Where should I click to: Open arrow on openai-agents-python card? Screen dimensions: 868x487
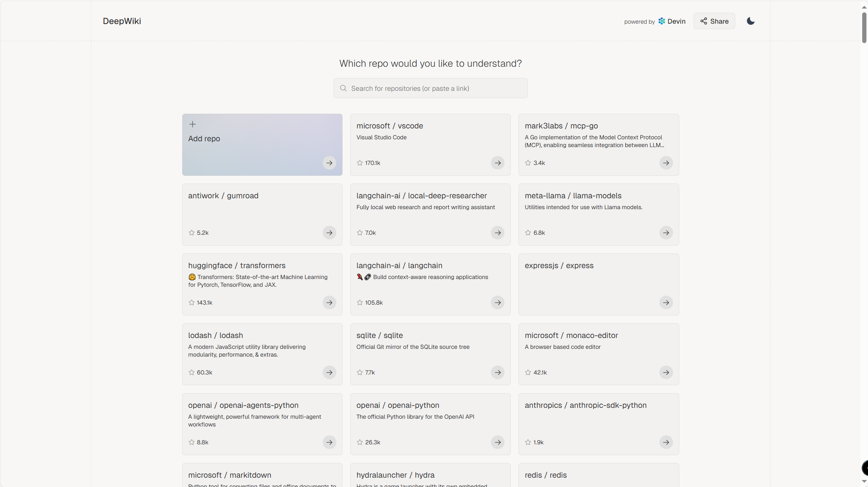pyautogui.click(x=329, y=442)
